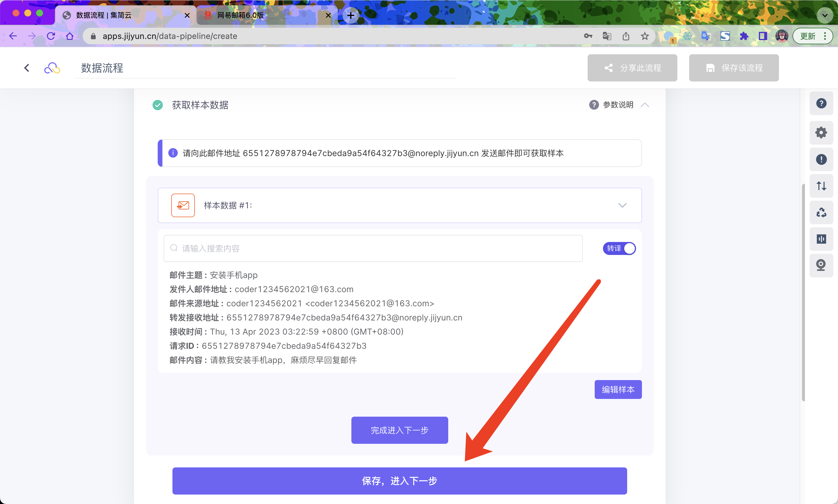Click the orange email sample data icon

[183, 205]
